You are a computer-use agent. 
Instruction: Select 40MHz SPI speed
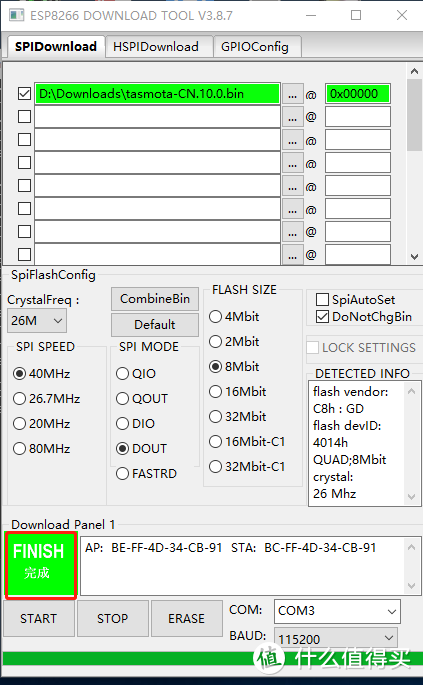pyautogui.click(x=42, y=374)
